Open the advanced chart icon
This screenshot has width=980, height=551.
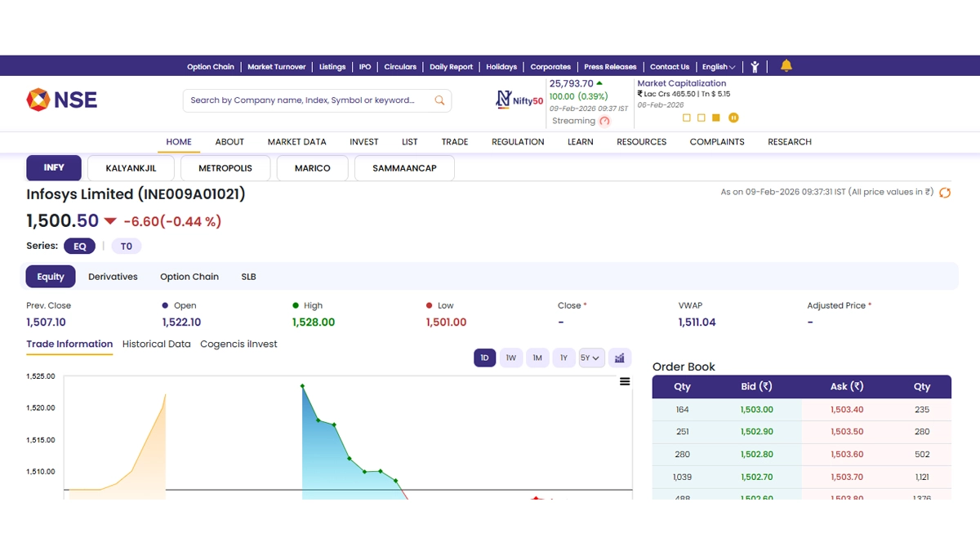pos(620,358)
